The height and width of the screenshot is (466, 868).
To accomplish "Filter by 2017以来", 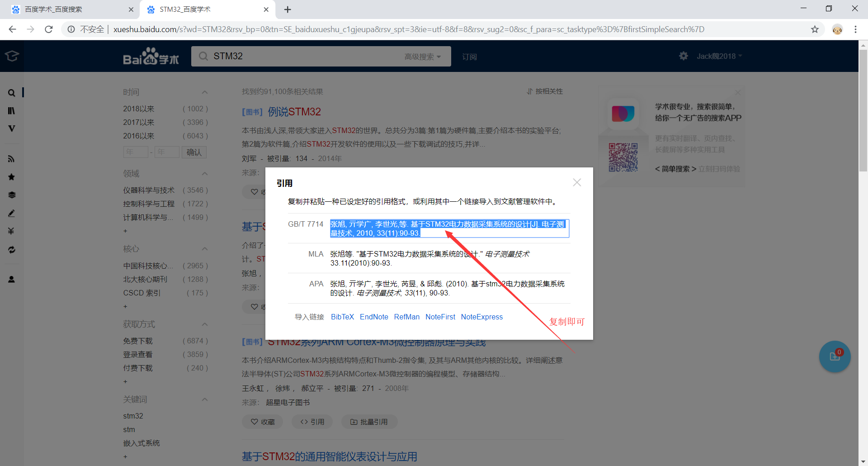I will [x=139, y=123].
